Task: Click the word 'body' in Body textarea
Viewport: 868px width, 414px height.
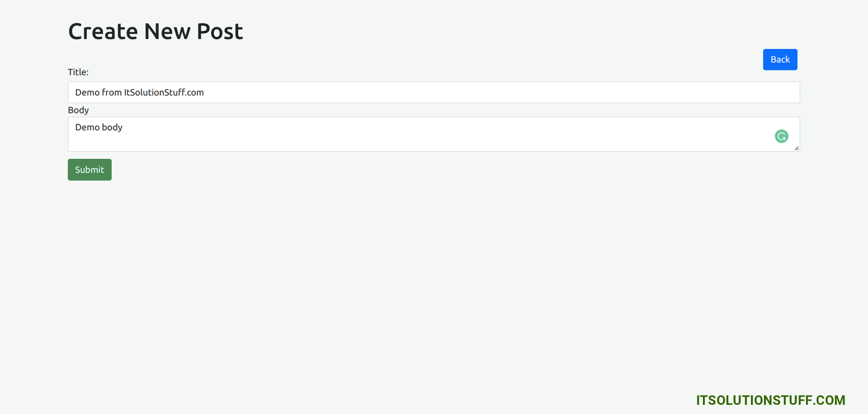Action: click(112, 128)
